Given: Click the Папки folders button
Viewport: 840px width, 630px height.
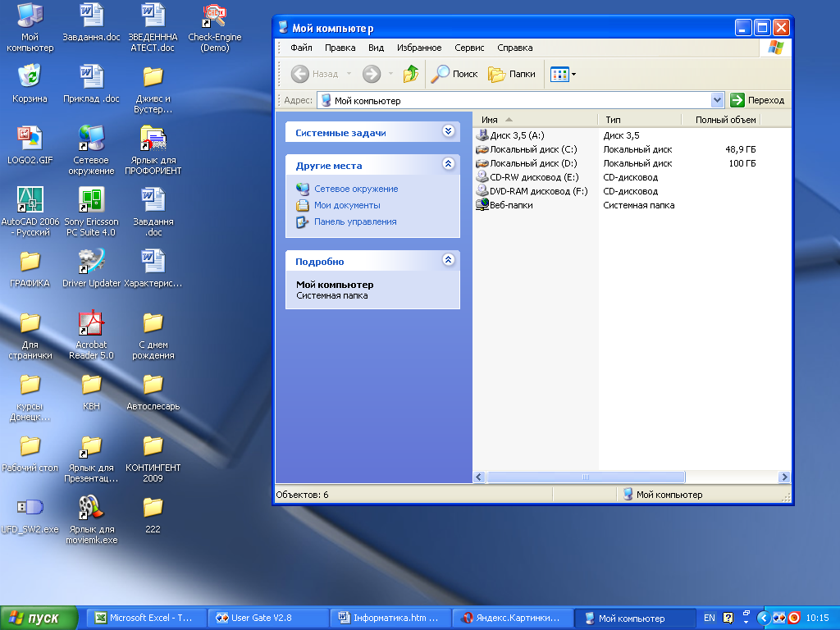Looking at the screenshot, I should (x=512, y=74).
